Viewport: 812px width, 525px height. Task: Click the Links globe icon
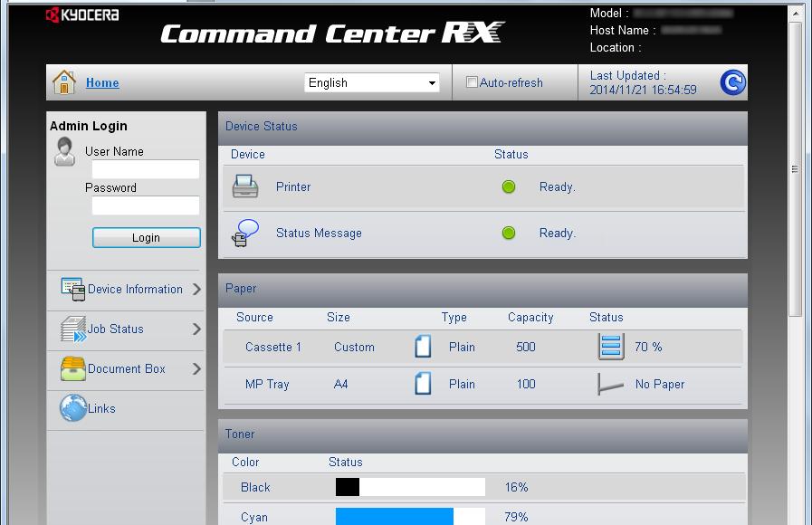coord(73,408)
